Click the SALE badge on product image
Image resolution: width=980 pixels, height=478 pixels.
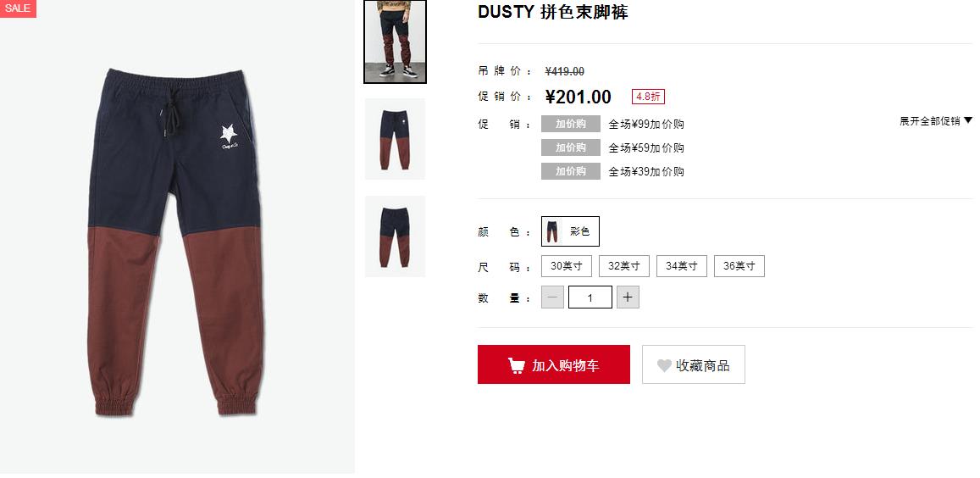18,8
